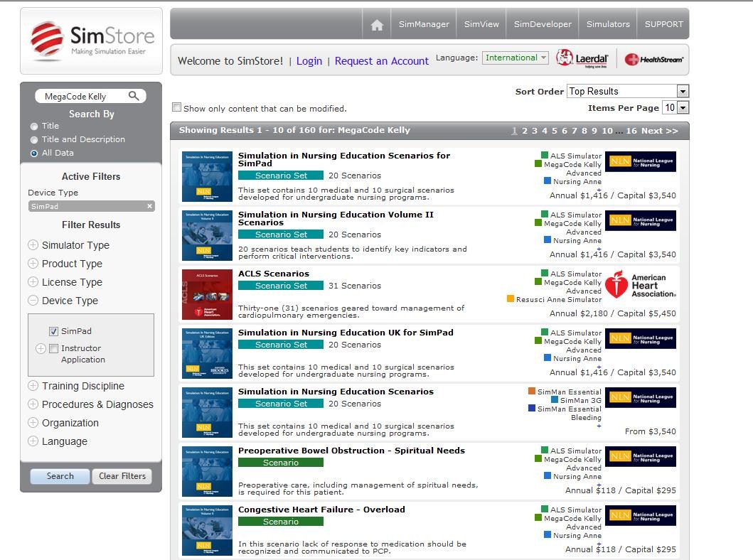
Task: Click Resusci Anne Simulator orange swatch
Action: (511, 298)
